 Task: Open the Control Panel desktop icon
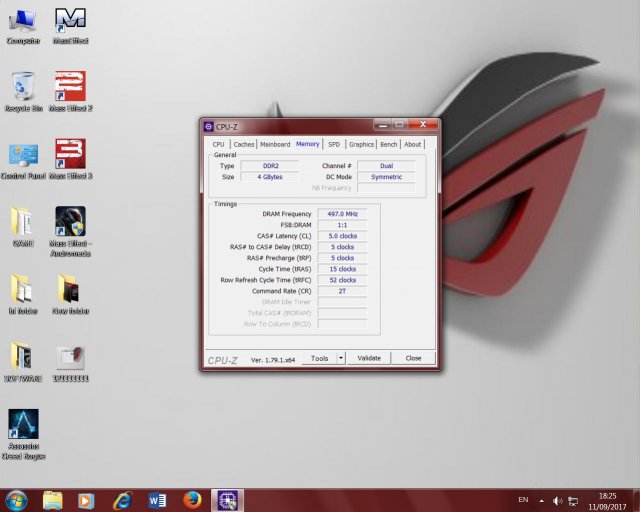[23, 156]
